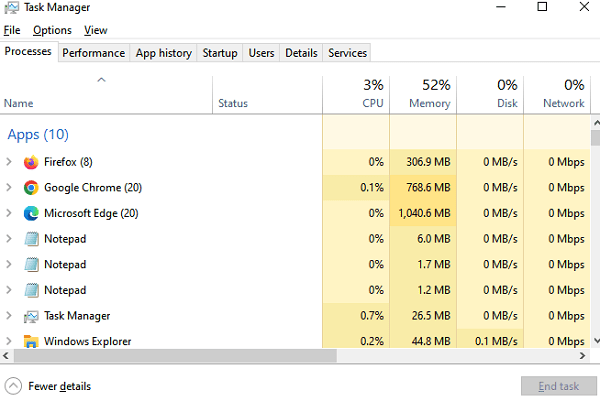
Task: Sort processes by Memory column header
Action: point(423,94)
